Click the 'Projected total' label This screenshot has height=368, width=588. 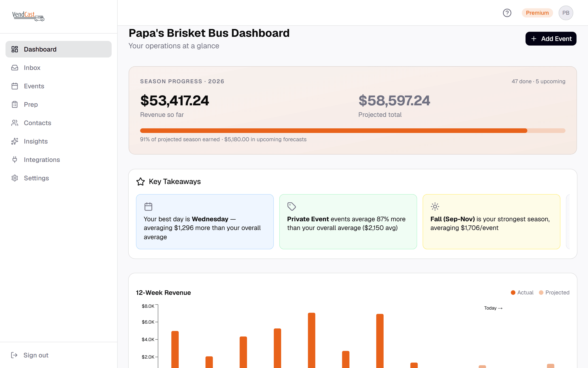click(x=380, y=115)
